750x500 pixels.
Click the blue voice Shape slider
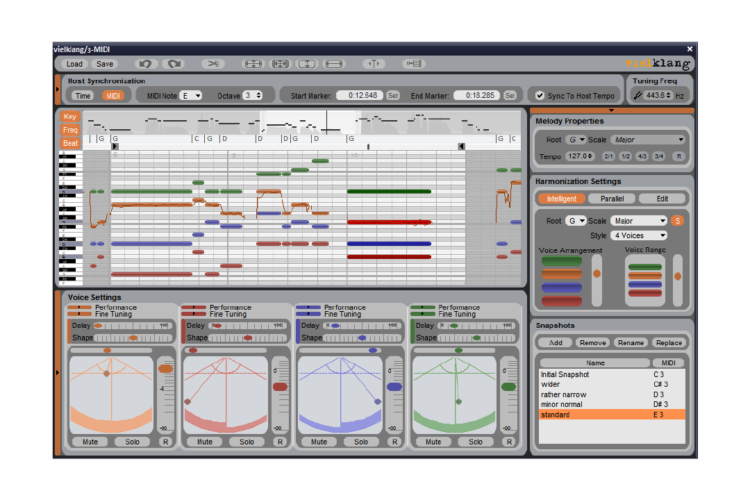(x=360, y=337)
